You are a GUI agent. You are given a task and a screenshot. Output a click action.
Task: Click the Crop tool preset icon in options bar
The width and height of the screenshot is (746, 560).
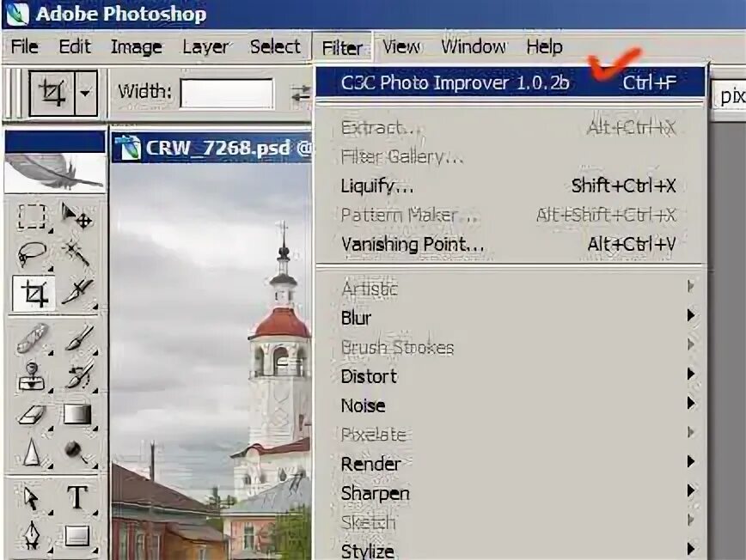[52, 92]
